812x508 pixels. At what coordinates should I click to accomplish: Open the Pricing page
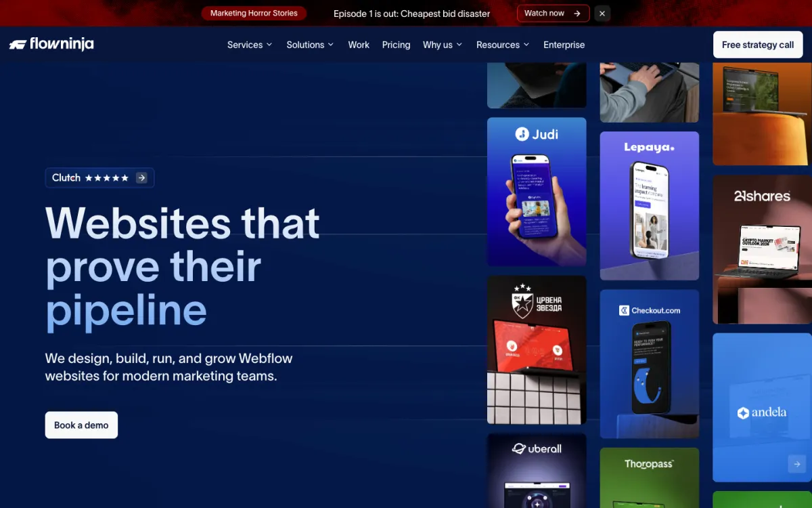pyautogui.click(x=396, y=45)
